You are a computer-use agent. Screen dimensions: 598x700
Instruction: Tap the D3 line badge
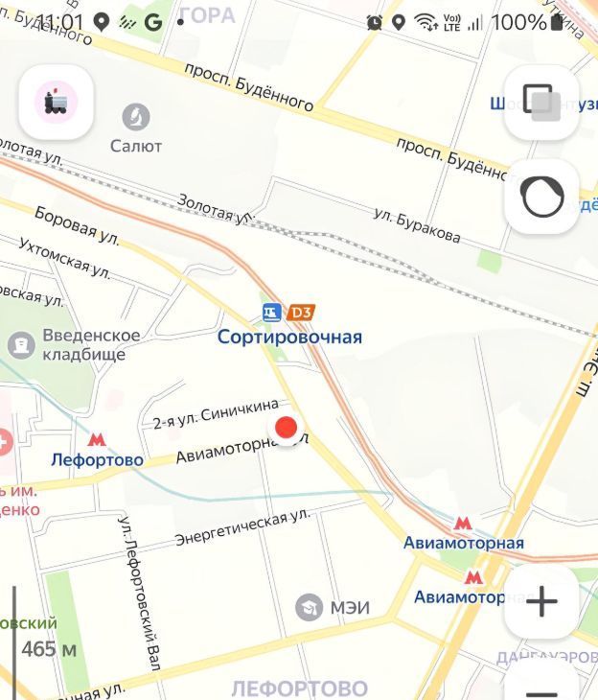coord(301,313)
